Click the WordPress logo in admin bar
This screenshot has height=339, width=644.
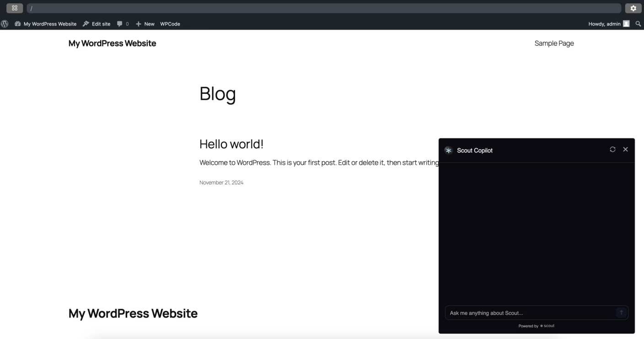(x=5, y=24)
